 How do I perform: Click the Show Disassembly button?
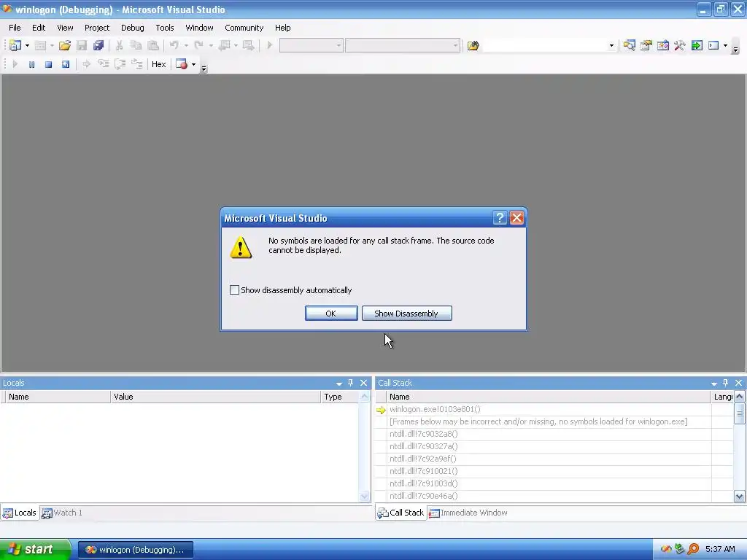click(x=406, y=314)
